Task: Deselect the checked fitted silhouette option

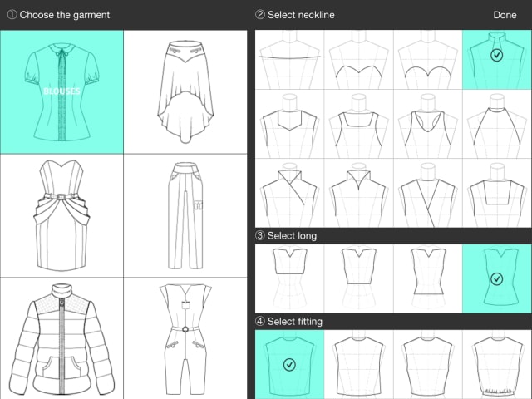Action: pos(289,364)
